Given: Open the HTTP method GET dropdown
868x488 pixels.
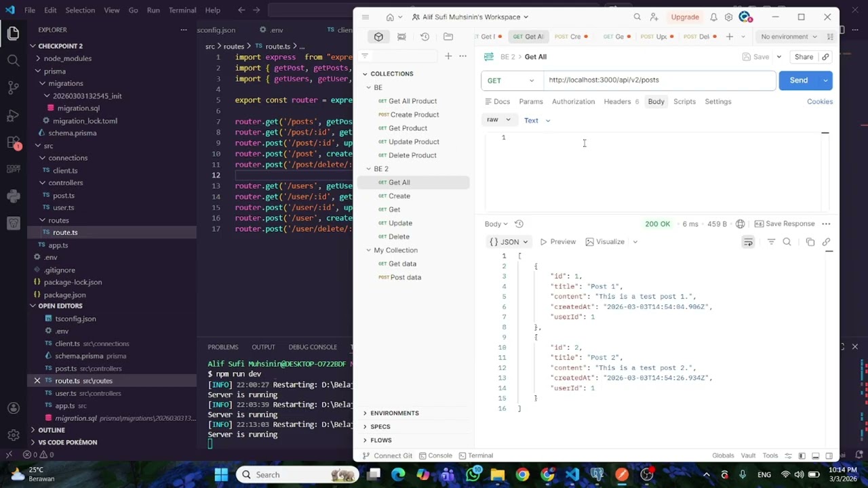Looking at the screenshot, I should [511, 81].
